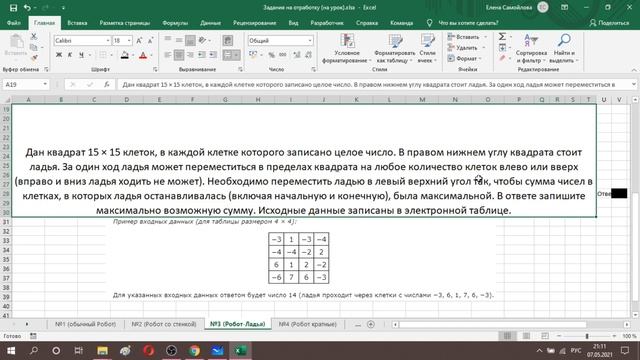The image size is (640, 360).
Task: Open Формат cells menu
Action: click(x=462, y=59)
